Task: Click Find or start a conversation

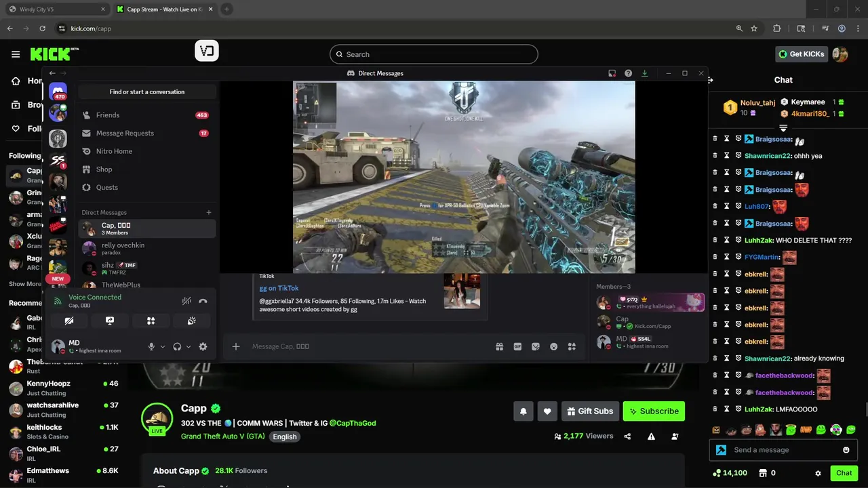Action: coord(147,91)
